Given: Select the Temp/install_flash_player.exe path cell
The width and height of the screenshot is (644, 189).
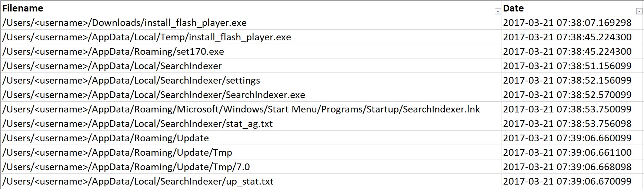Looking at the screenshot, I should (x=147, y=37).
